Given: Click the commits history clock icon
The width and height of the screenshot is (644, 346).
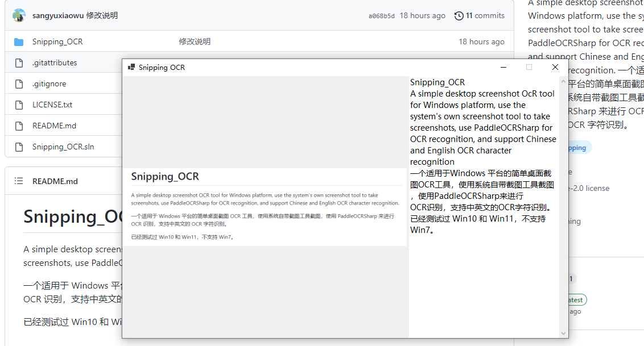Looking at the screenshot, I should 459,16.
